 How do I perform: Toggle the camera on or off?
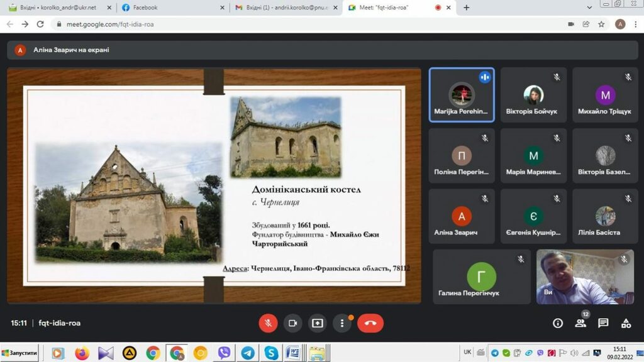[292, 323]
